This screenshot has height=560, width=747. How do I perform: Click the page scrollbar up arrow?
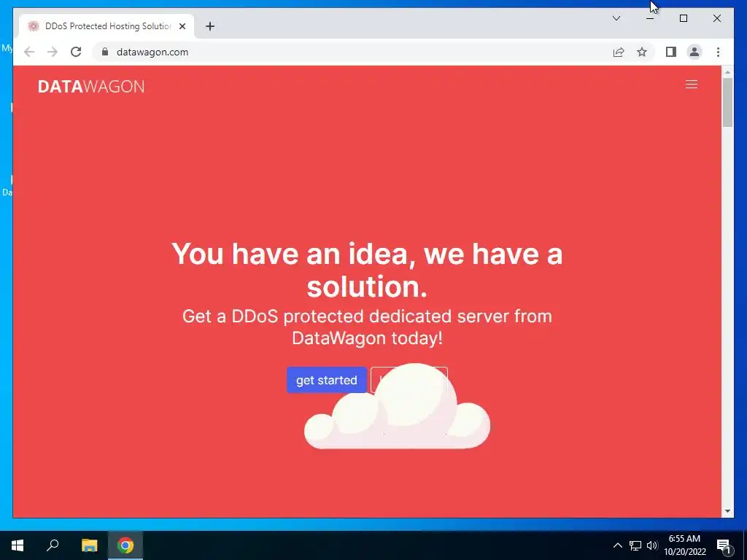tap(727, 72)
